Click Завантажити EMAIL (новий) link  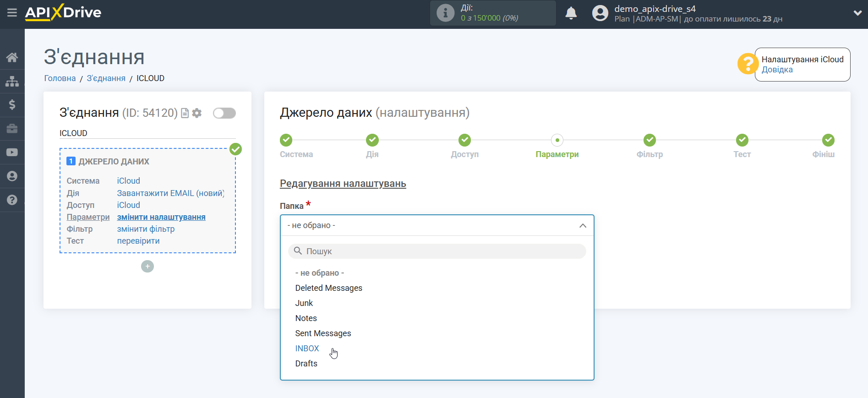point(170,193)
